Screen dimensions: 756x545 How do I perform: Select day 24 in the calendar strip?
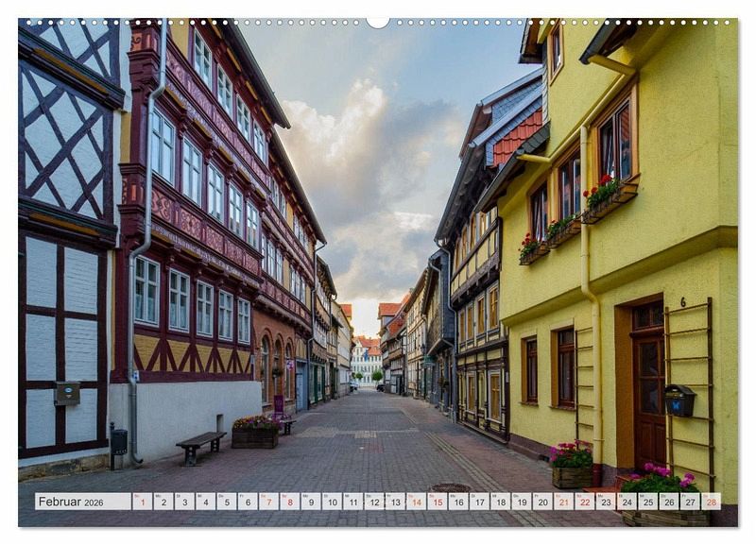point(627,502)
